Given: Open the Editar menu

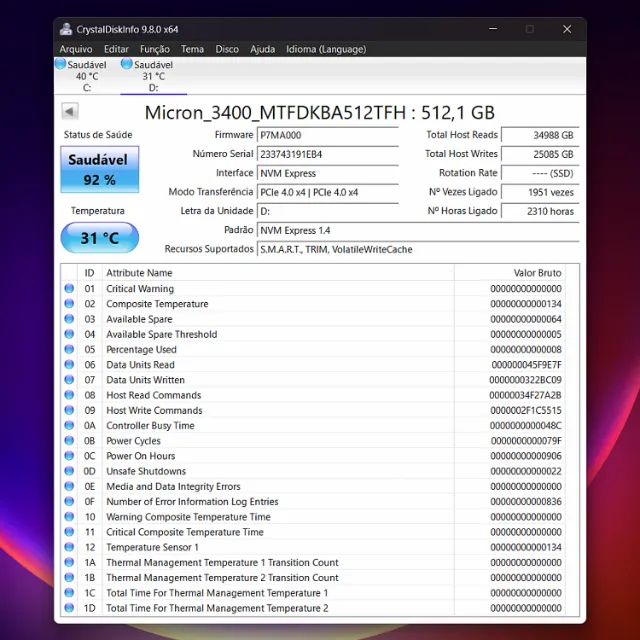Looking at the screenshot, I should pyautogui.click(x=116, y=49).
